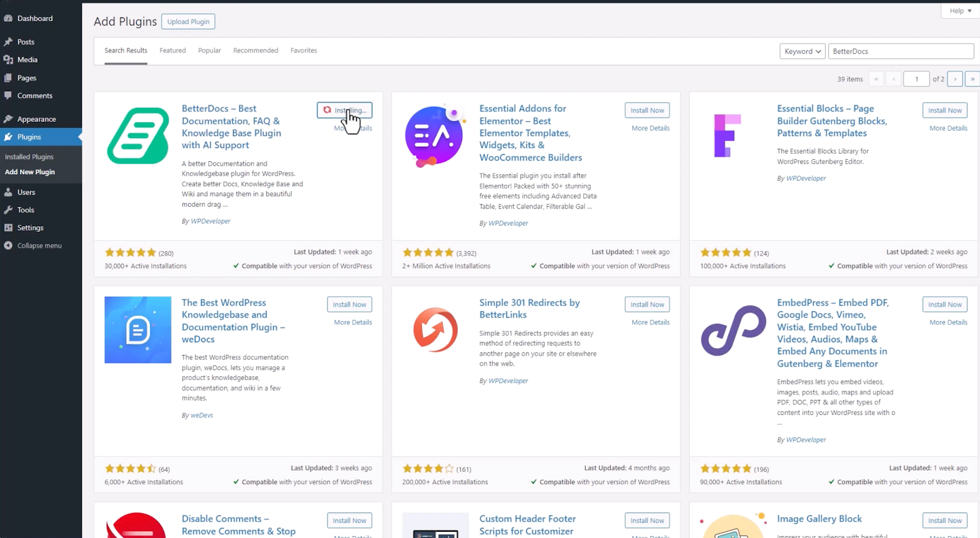Jump to the last results page
980x538 pixels.
[972, 79]
